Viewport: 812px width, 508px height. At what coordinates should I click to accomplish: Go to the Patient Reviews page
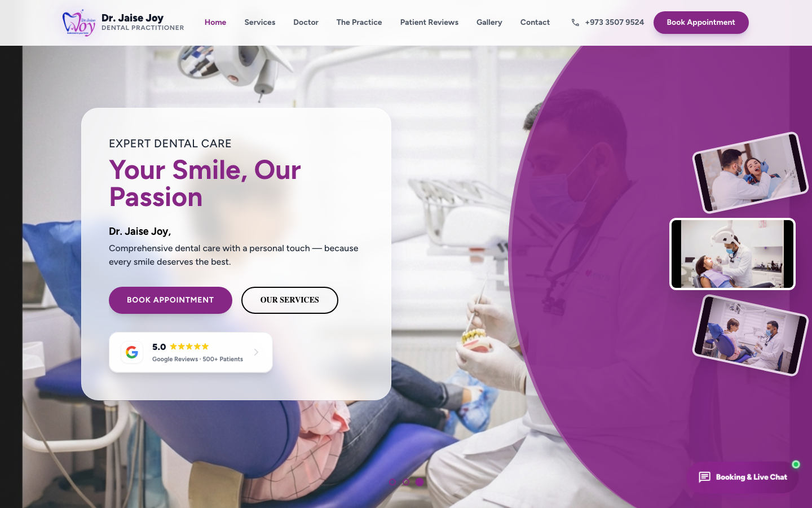[429, 23]
